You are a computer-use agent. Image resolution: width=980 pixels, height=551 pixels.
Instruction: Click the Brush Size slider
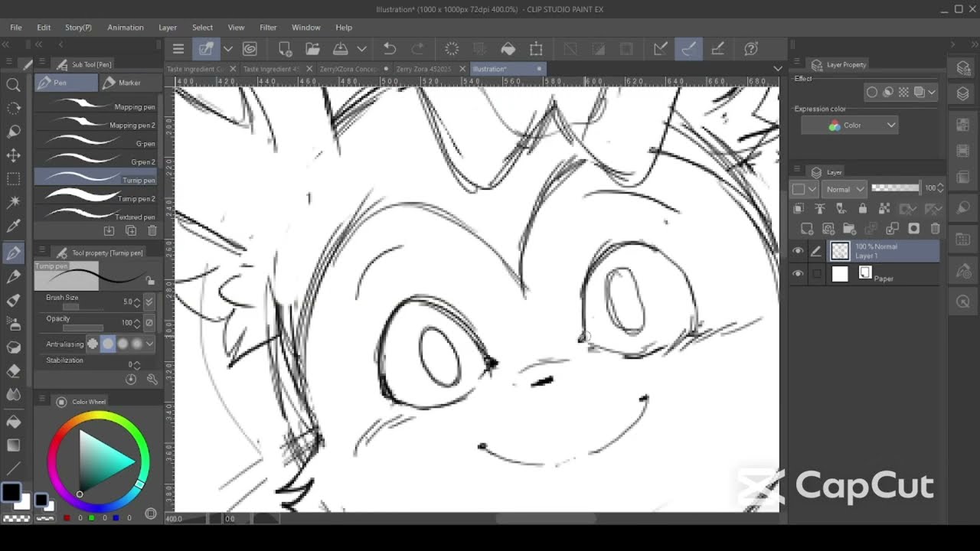tap(82, 306)
